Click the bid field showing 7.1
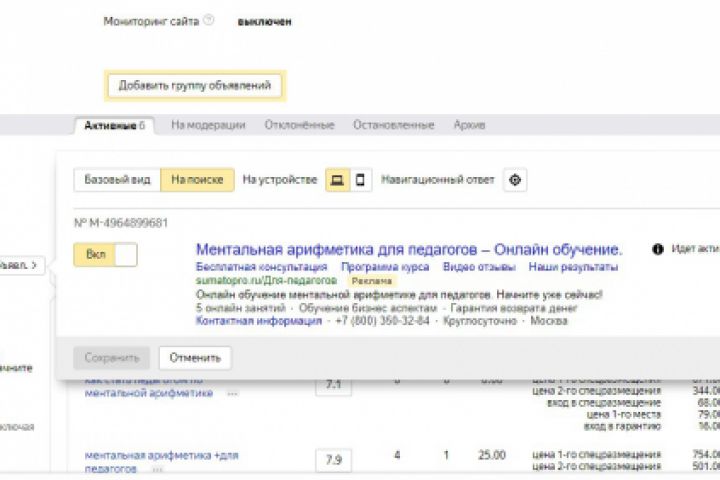 pyautogui.click(x=334, y=385)
